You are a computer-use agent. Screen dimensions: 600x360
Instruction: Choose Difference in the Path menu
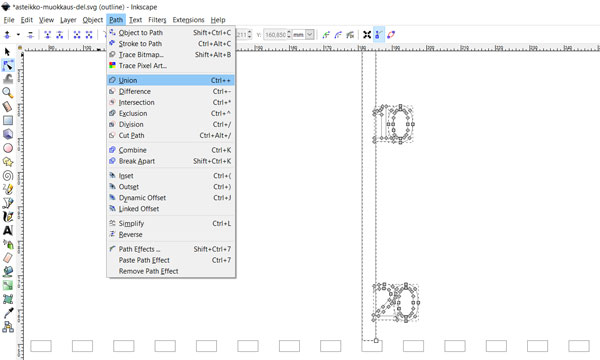coord(171,91)
